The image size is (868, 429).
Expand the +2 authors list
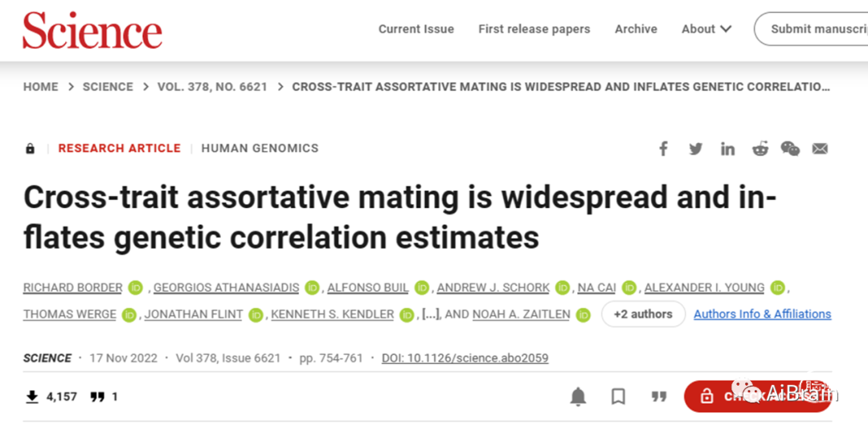tap(643, 314)
